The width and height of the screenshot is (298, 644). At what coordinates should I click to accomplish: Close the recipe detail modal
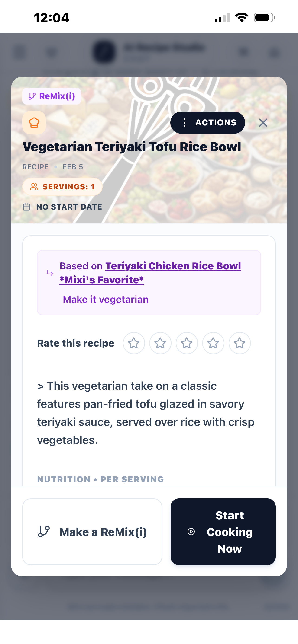point(263,122)
